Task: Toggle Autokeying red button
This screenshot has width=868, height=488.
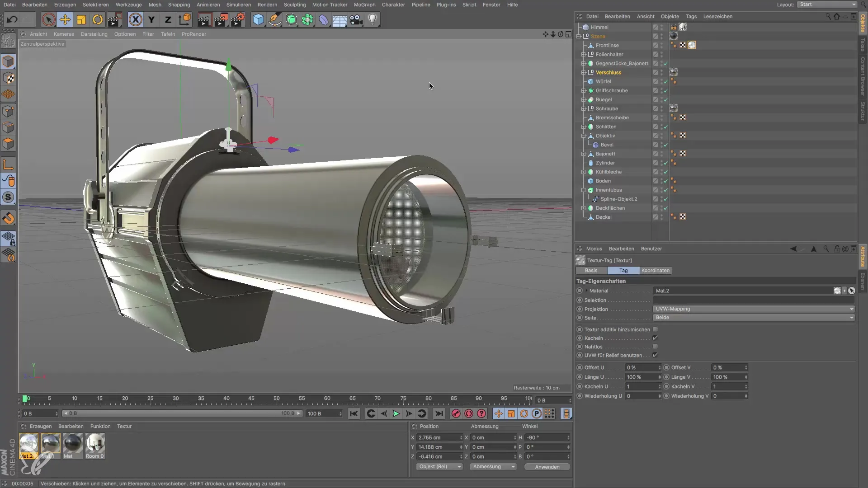Action: (469, 413)
